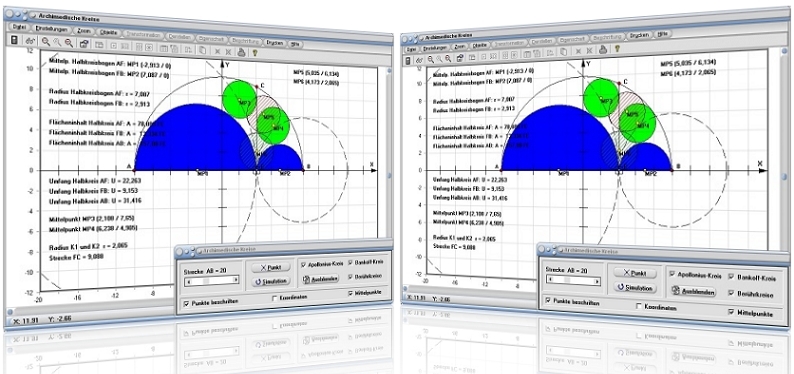Toggle Apollonius-Kreis checkbox in left control panel
Viewport: 794px width, 374px height.
click(x=303, y=265)
